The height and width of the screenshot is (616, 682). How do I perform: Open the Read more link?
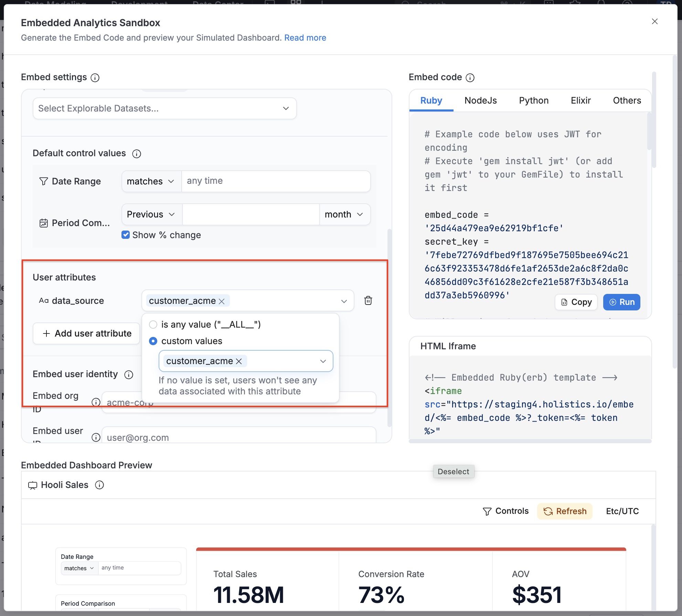[x=305, y=38]
